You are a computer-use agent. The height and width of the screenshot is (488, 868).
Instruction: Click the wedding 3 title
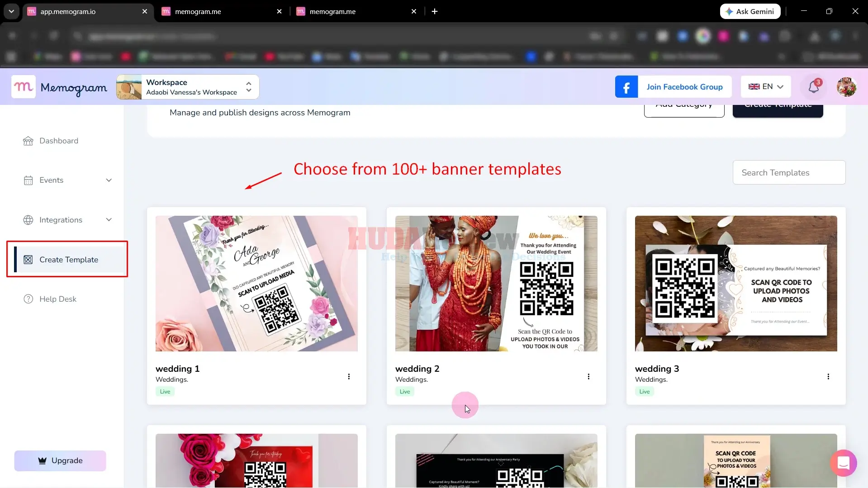pos(657,369)
